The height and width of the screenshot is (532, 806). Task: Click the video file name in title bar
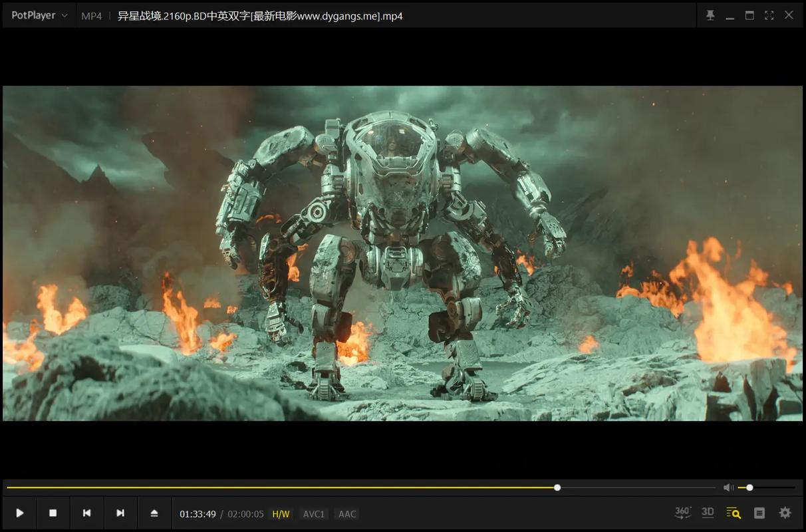click(260, 16)
